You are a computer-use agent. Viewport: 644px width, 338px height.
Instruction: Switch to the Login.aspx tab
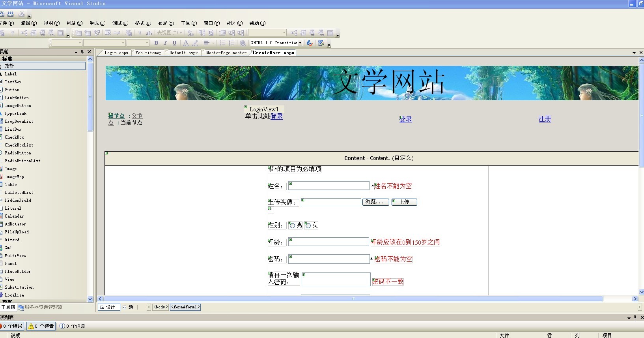click(116, 53)
